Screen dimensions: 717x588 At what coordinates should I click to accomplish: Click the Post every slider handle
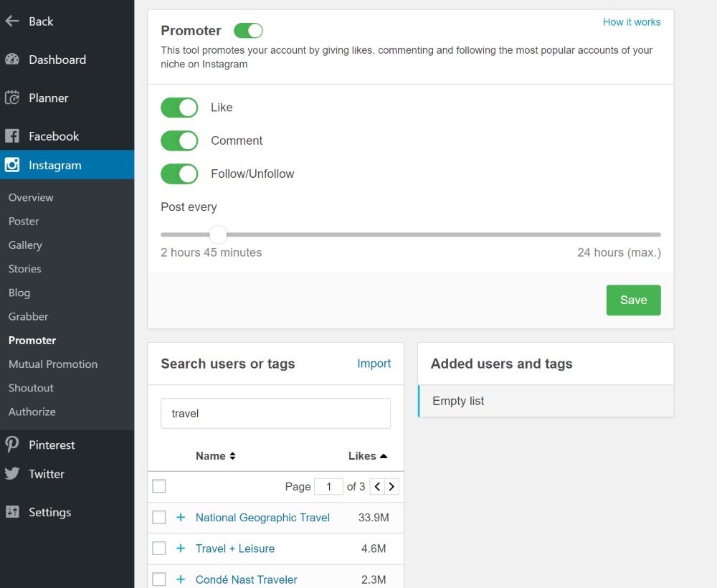[218, 234]
